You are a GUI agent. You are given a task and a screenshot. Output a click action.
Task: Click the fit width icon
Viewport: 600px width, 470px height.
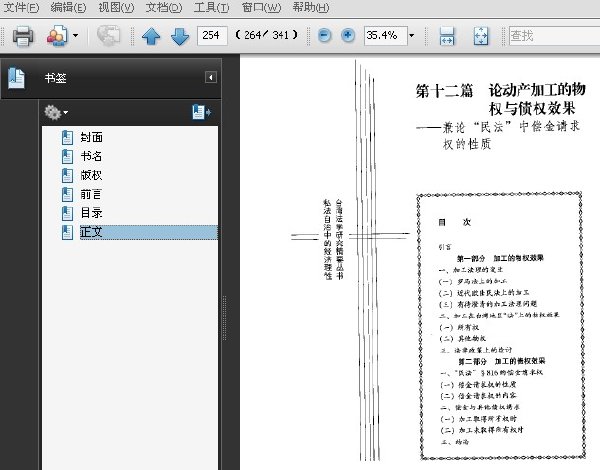[447, 36]
